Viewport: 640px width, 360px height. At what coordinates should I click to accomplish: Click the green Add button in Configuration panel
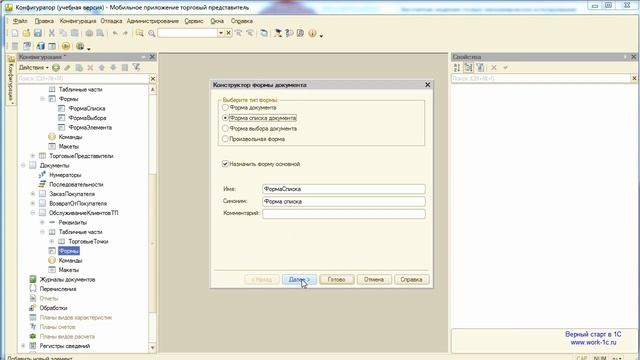pyautogui.click(x=56, y=67)
